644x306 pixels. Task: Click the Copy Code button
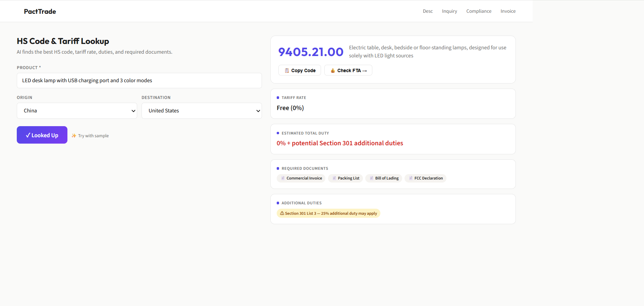point(300,70)
